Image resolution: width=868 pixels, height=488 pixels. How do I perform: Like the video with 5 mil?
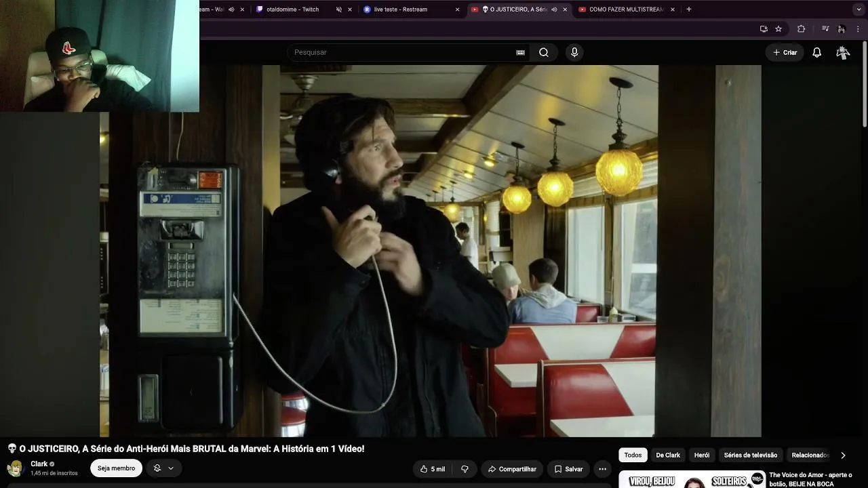coord(433,468)
